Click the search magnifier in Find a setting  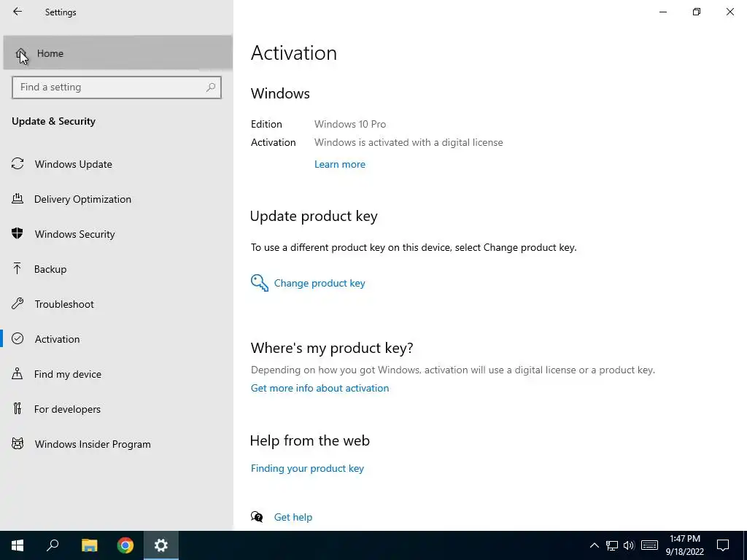point(211,87)
